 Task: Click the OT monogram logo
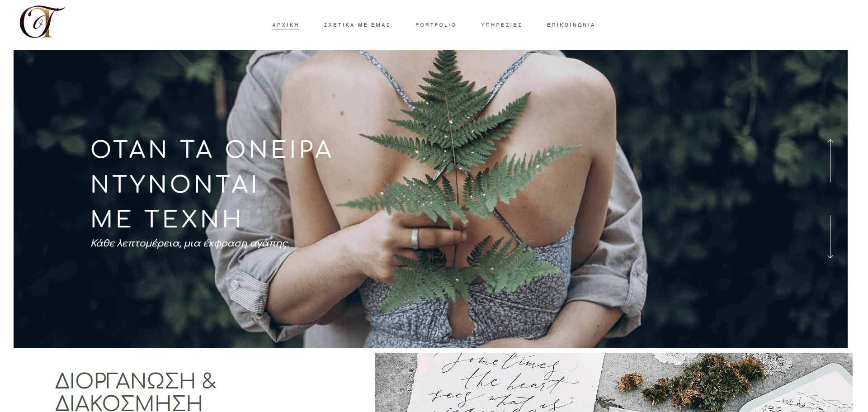click(x=42, y=22)
